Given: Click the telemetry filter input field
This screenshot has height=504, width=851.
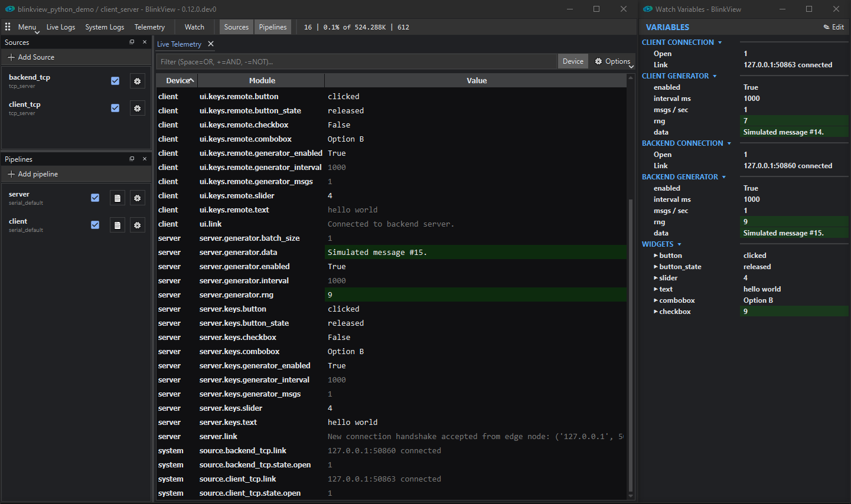Looking at the screenshot, I should 357,61.
